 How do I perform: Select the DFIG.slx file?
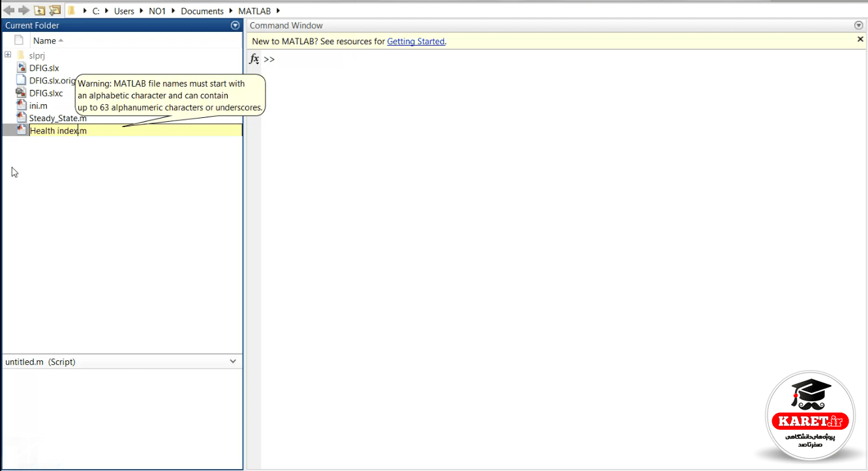[x=44, y=68]
